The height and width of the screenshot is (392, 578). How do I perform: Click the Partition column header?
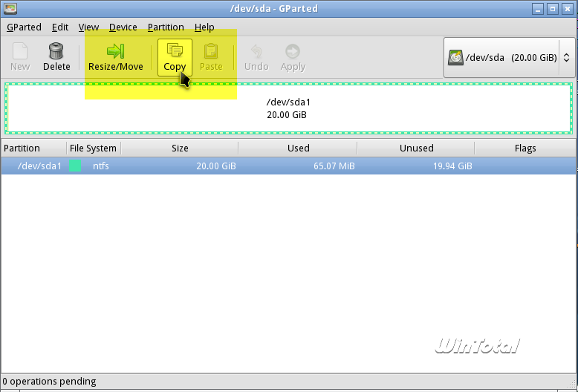click(x=33, y=148)
